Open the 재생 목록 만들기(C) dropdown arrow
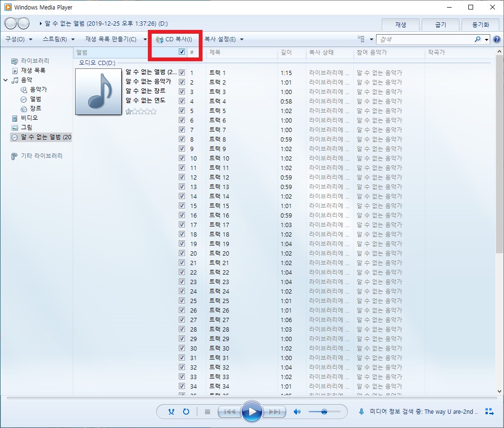 145,39
